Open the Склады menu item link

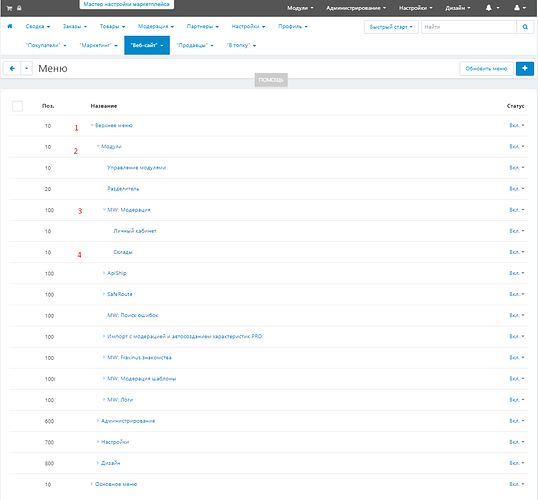[x=123, y=252]
